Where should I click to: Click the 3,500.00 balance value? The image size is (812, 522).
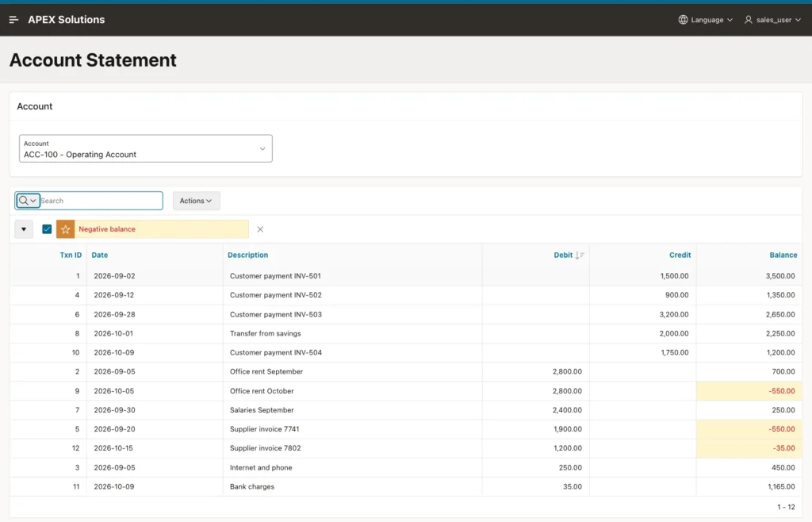point(780,276)
